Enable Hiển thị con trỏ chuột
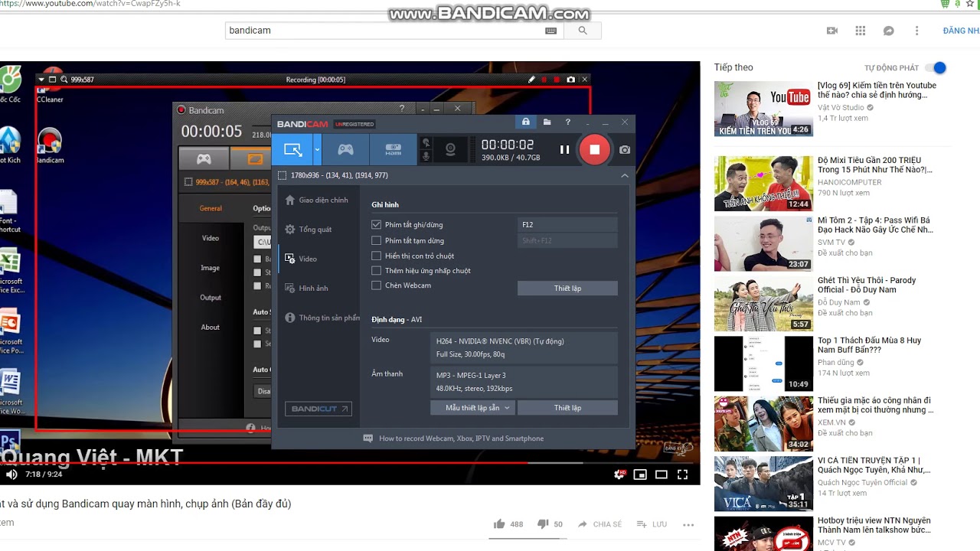 (376, 256)
